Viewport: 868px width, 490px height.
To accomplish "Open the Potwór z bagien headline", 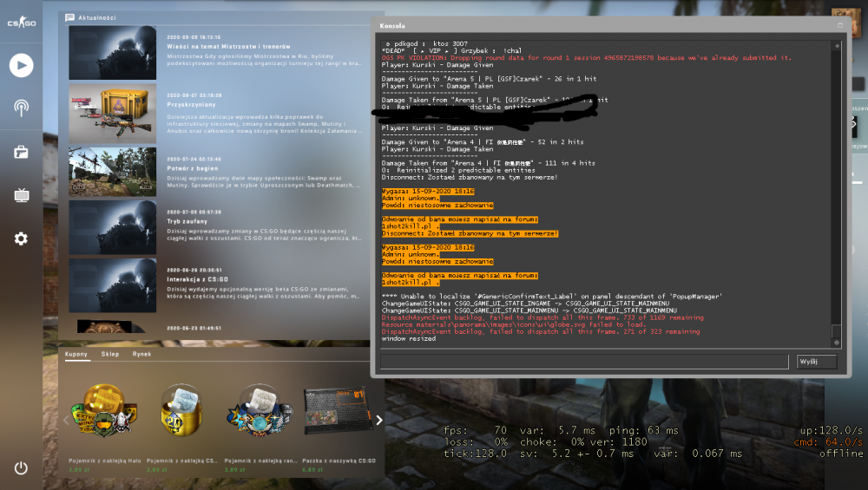I will coord(192,168).
